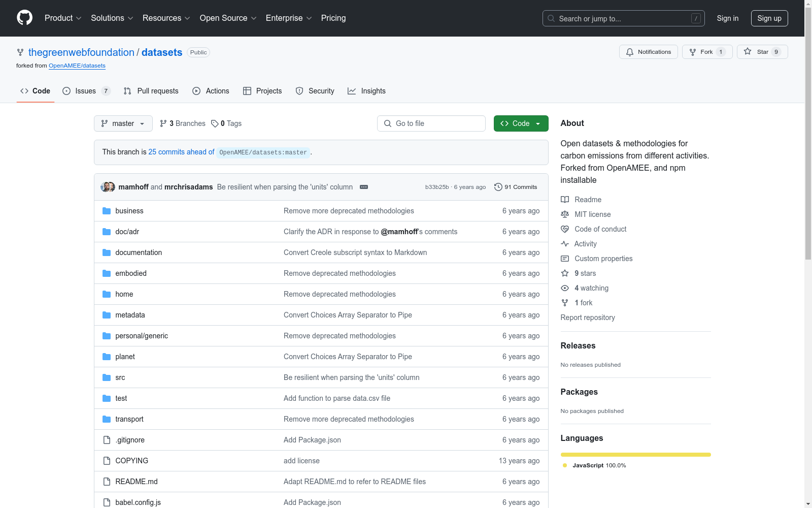The image size is (812, 508).
Task: Click the Sign in link
Action: pyautogui.click(x=728, y=18)
